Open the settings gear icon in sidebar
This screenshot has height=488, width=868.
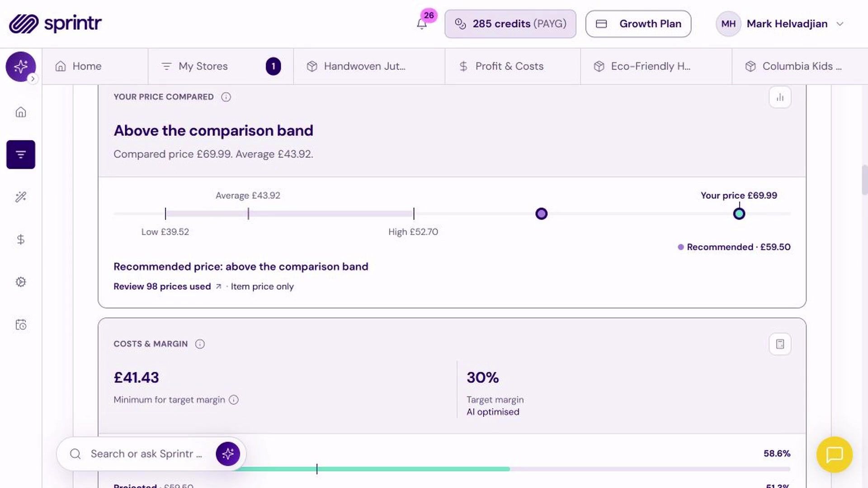21,282
